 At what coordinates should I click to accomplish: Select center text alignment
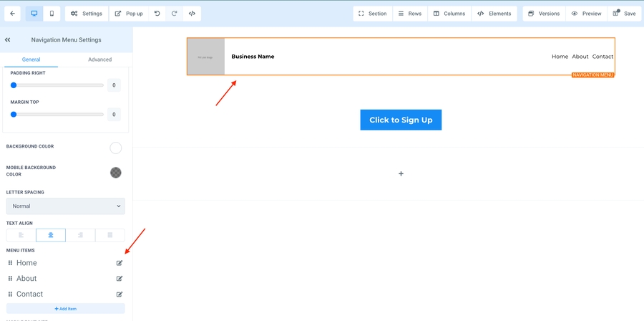click(x=51, y=235)
